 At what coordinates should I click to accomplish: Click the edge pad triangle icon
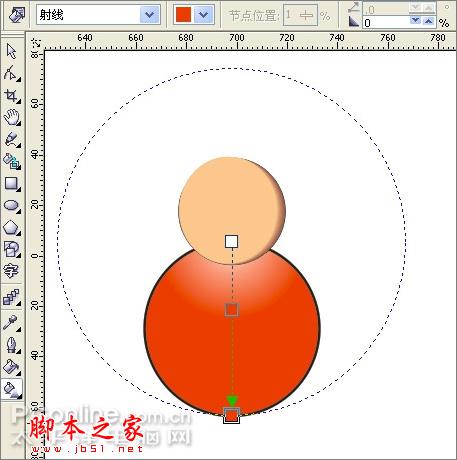pyautogui.click(x=354, y=22)
